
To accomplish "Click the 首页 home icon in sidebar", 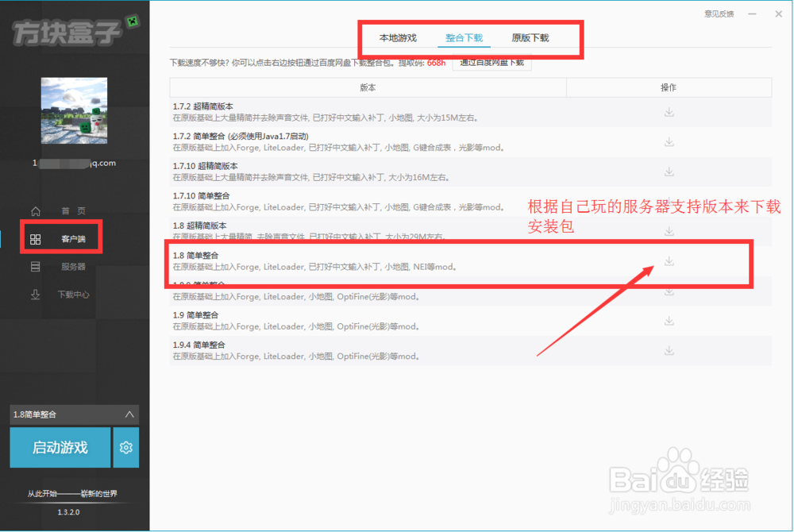I will point(36,211).
